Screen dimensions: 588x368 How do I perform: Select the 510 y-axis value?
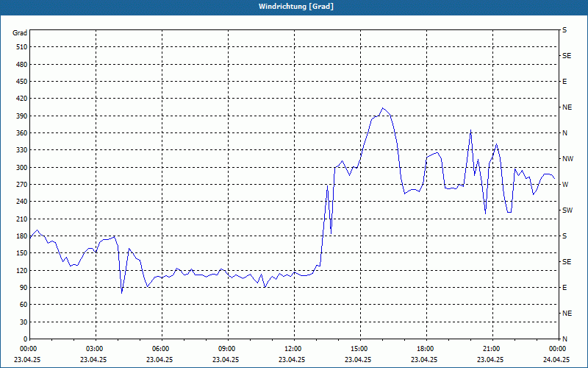point(22,47)
